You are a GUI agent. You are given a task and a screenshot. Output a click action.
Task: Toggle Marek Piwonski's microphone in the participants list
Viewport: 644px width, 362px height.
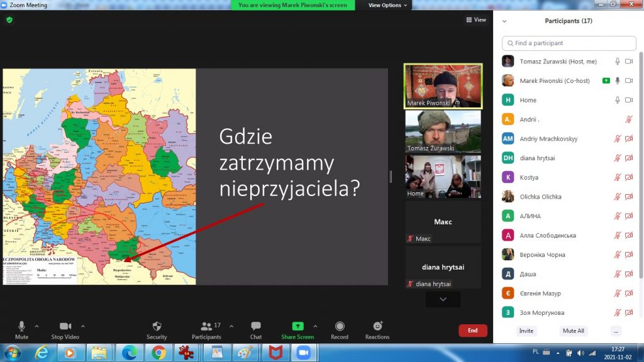point(618,80)
